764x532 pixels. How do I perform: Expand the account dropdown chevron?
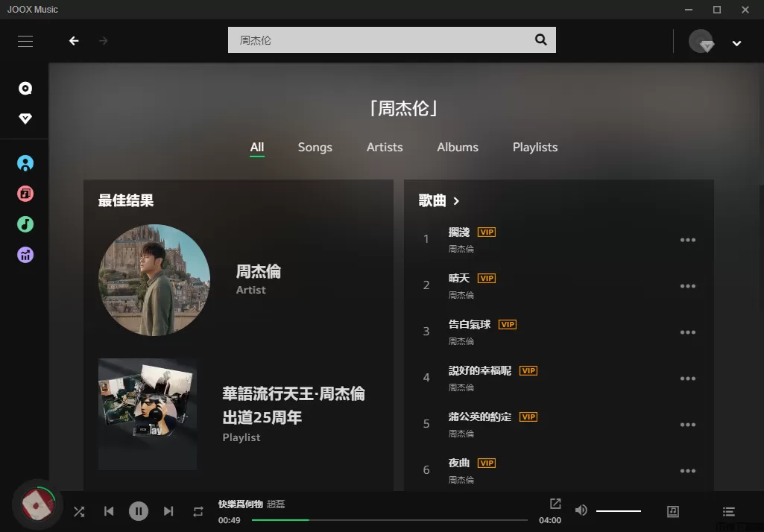(736, 43)
